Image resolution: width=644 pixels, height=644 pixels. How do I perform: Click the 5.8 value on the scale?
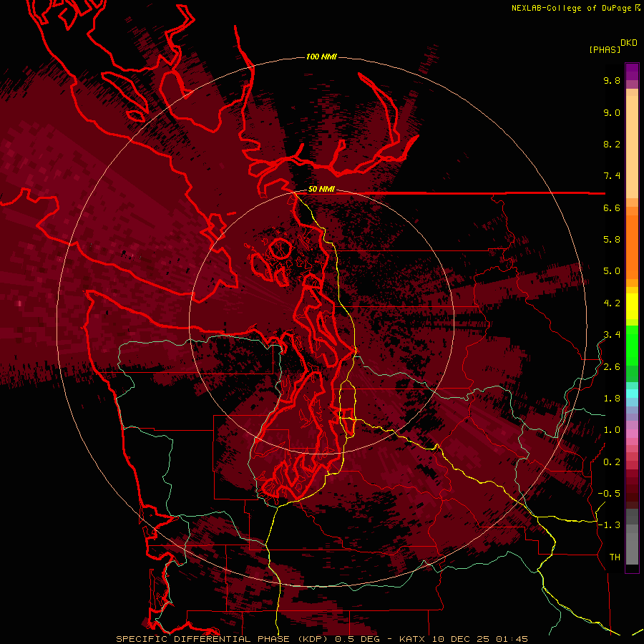click(612, 240)
